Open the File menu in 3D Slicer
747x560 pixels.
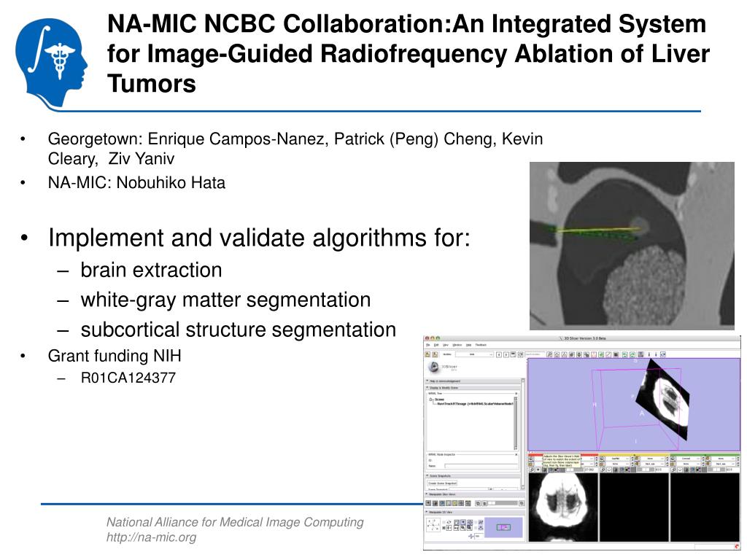427,345
